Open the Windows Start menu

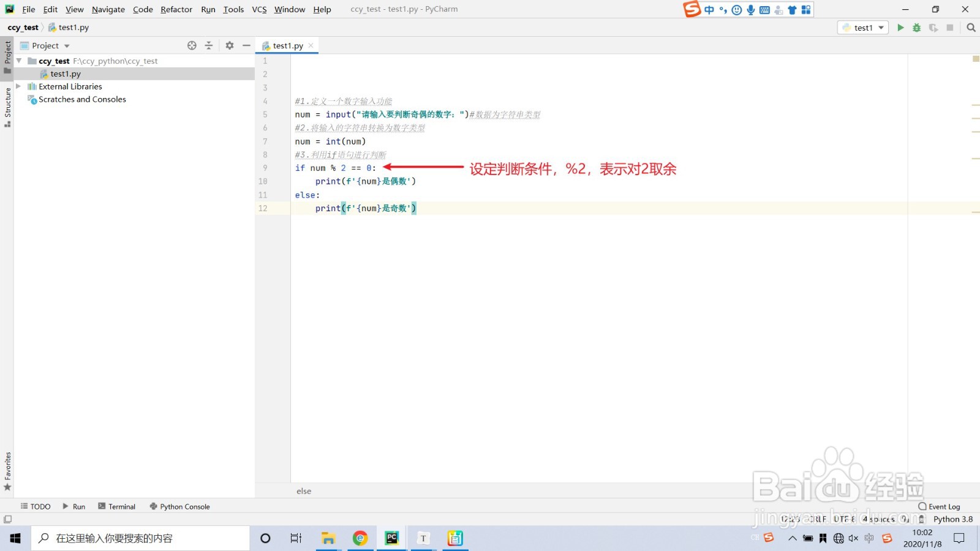pos(15,538)
